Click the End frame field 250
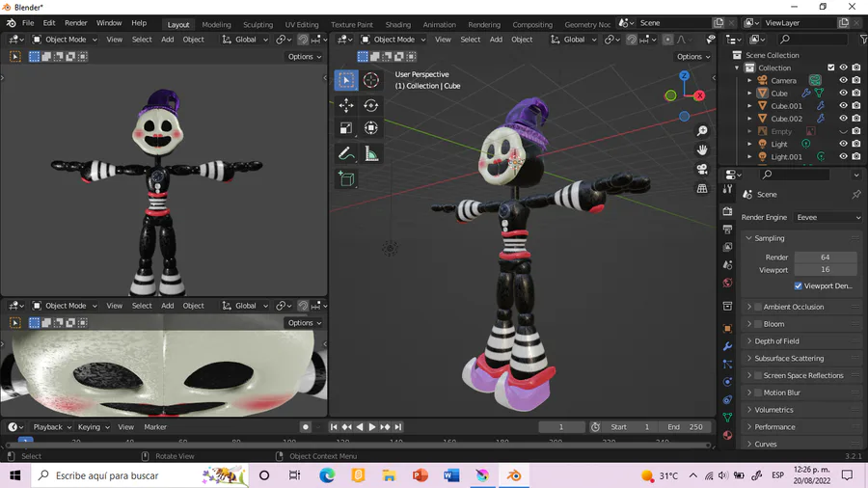868x488 pixels. (685, 427)
